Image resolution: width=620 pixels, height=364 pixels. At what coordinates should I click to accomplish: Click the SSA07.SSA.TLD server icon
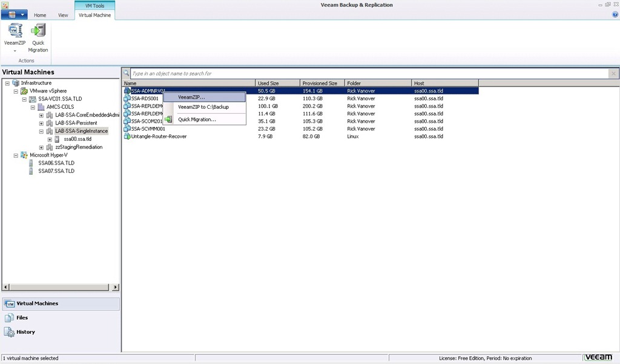click(x=31, y=171)
